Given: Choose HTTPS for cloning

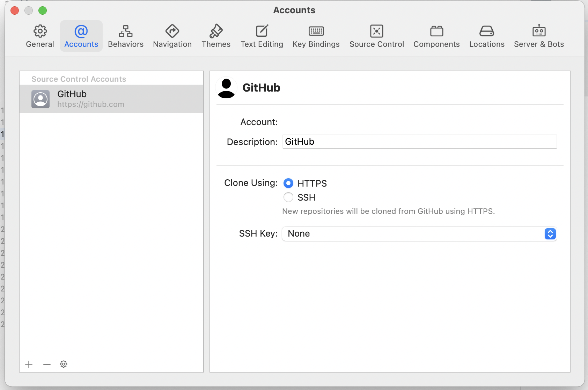Looking at the screenshot, I should tap(288, 183).
